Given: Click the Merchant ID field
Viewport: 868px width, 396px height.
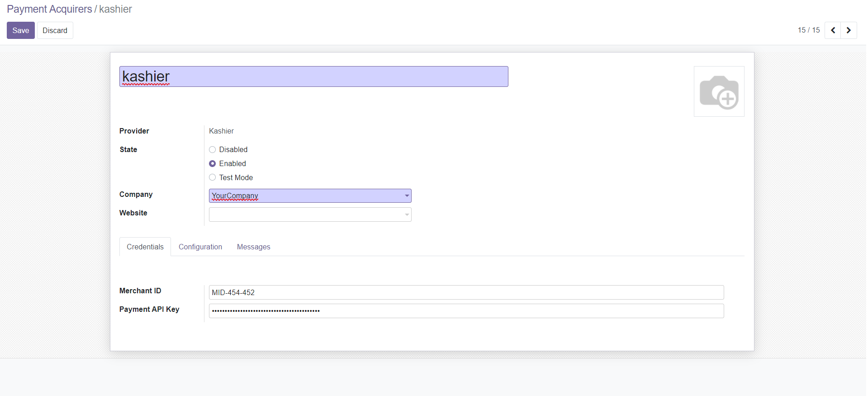Looking at the screenshot, I should [466, 292].
